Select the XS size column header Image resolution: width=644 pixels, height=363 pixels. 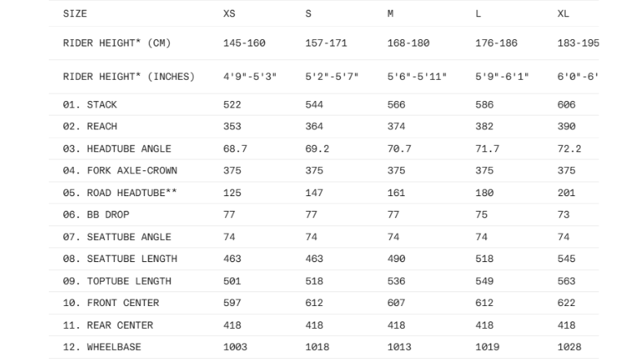coord(229,14)
